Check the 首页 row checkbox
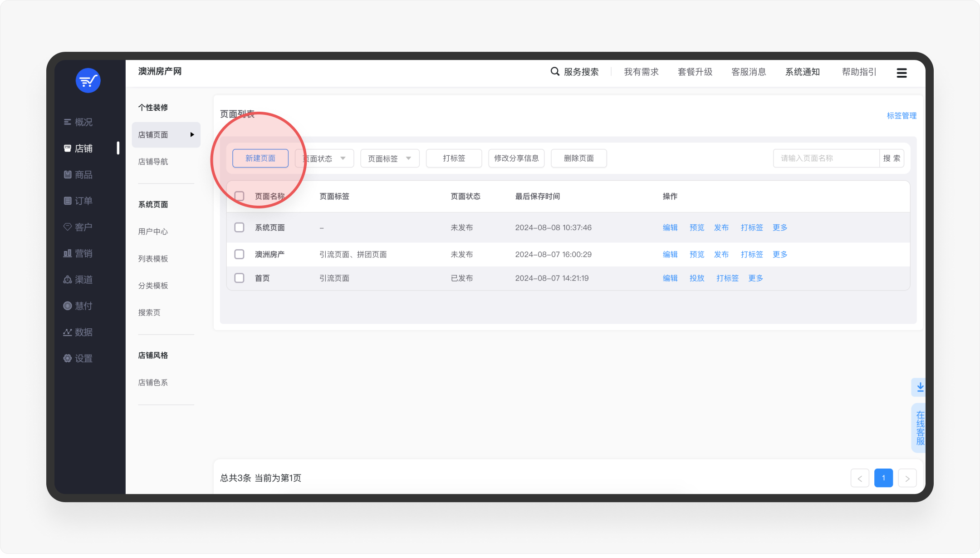 tap(239, 278)
